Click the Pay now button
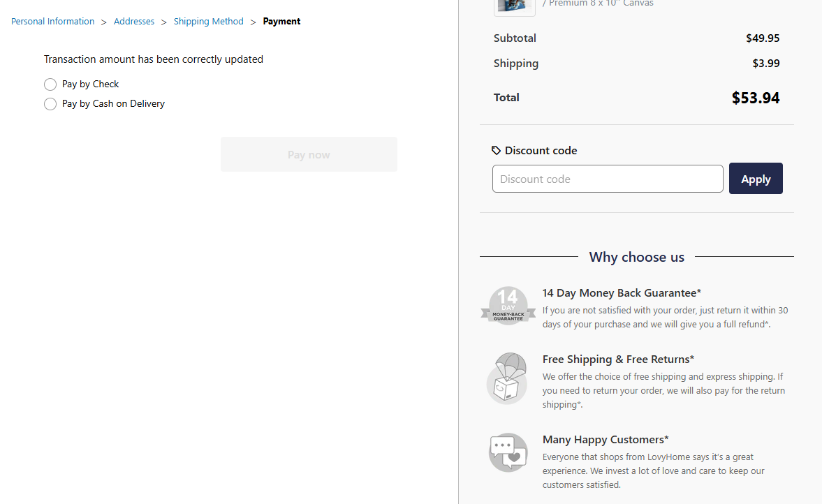The width and height of the screenshot is (822, 504). pyautogui.click(x=309, y=154)
